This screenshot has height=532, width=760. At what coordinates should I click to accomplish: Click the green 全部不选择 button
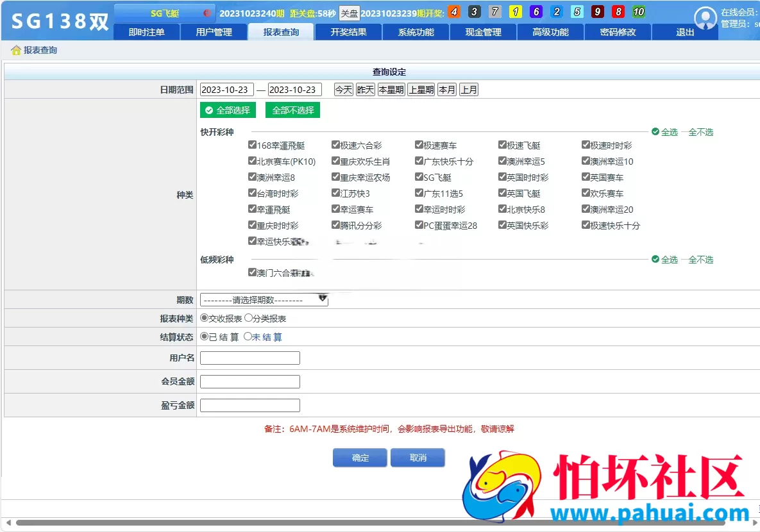292,110
